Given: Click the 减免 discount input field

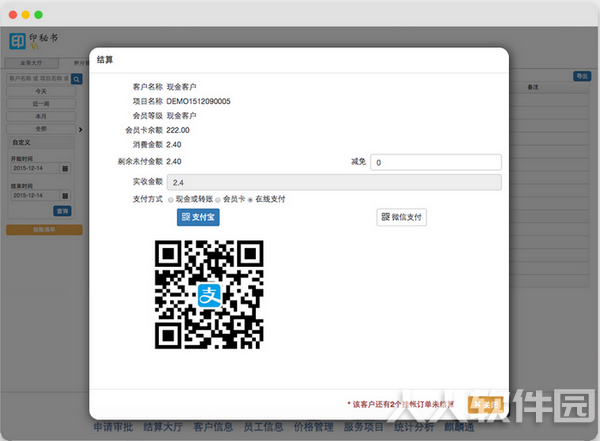Looking at the screenshot, I should coord(436,162).
